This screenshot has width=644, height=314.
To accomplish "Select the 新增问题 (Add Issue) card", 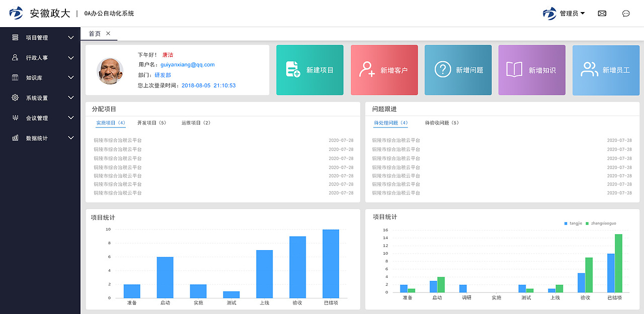I will 458,70.
